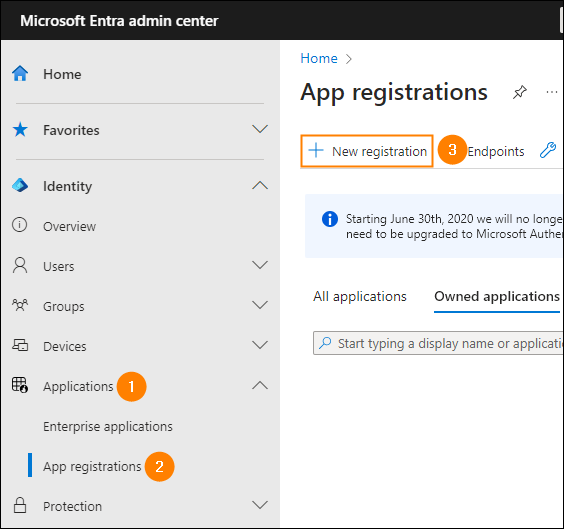Image resolution: width=564 pixels, height=529 pixels.
Task: Expand the Protection submenu chevron
Action: [260, 505]
